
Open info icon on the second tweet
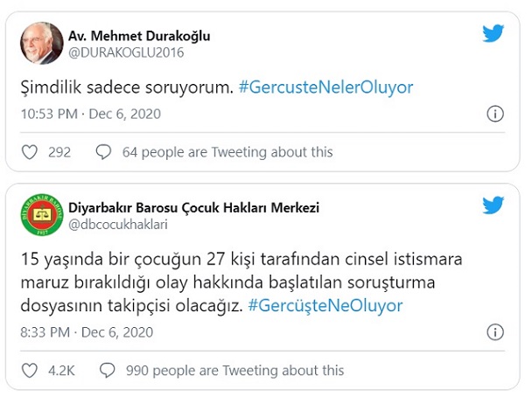pyautogui.click(x=494, y=332)
